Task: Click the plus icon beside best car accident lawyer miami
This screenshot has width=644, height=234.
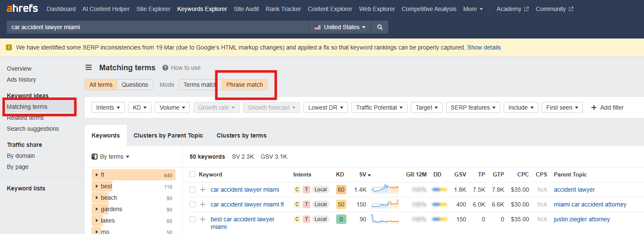Action: pyautogui.click(x=203, y=219)
